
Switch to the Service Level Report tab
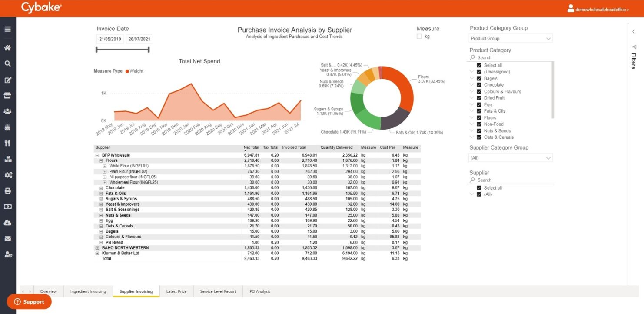click(x=218, y=291)
